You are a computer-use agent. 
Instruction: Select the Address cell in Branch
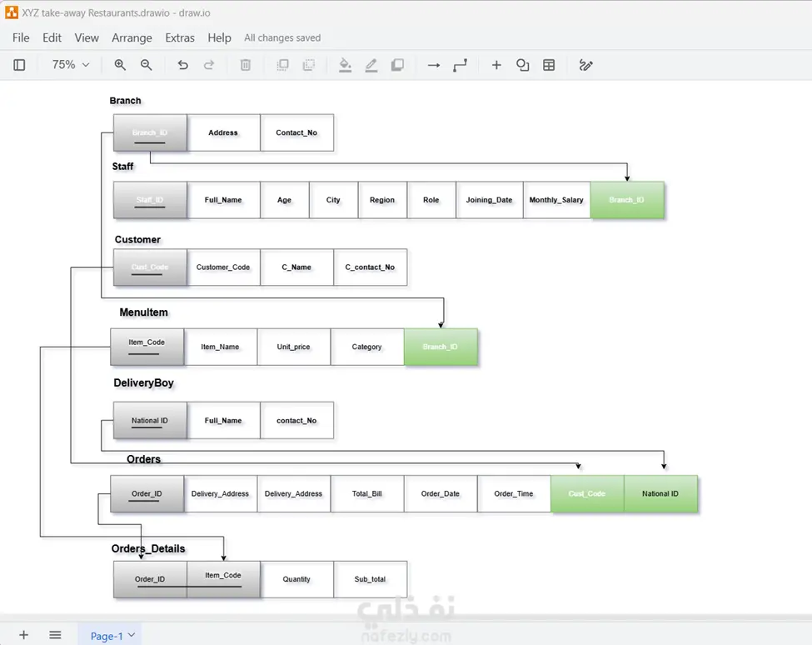(223, 132)
